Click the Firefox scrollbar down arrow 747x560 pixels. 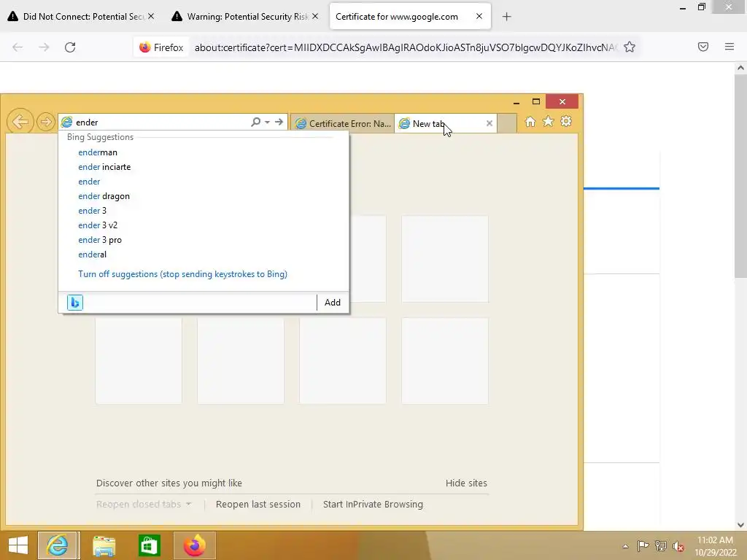(x=740, y=525)
